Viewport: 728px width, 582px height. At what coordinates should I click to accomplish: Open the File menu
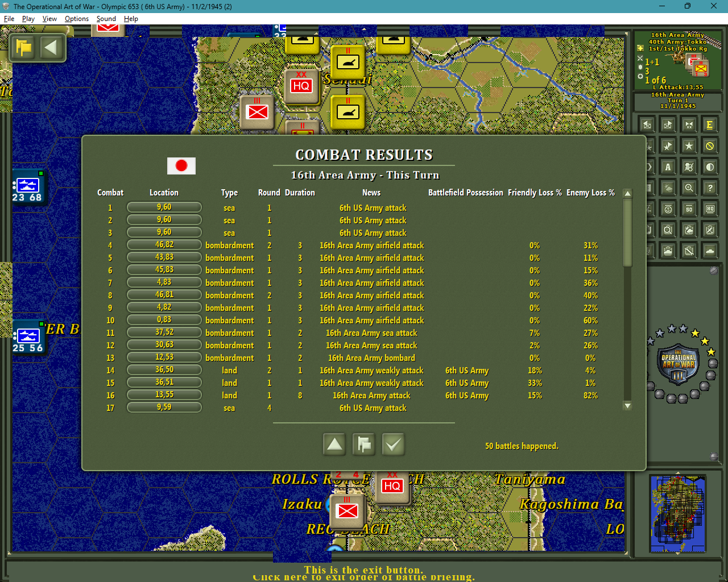click(9, 19)
